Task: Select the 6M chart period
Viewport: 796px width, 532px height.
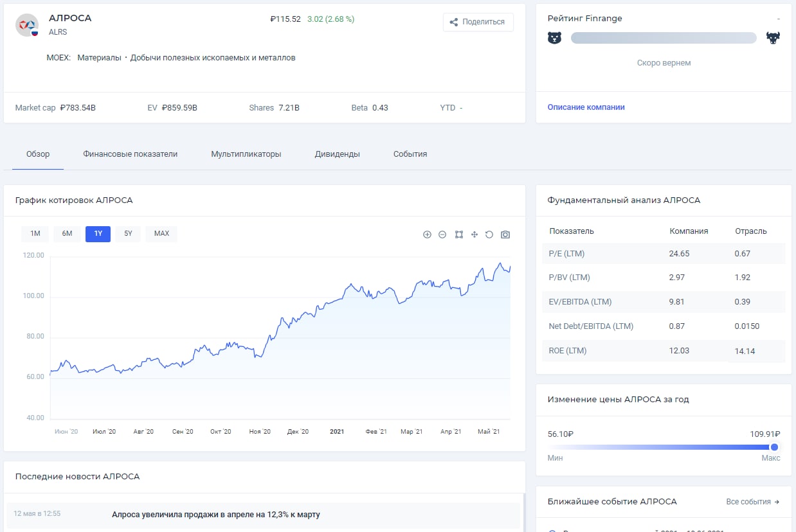Action: coord(67,234)
